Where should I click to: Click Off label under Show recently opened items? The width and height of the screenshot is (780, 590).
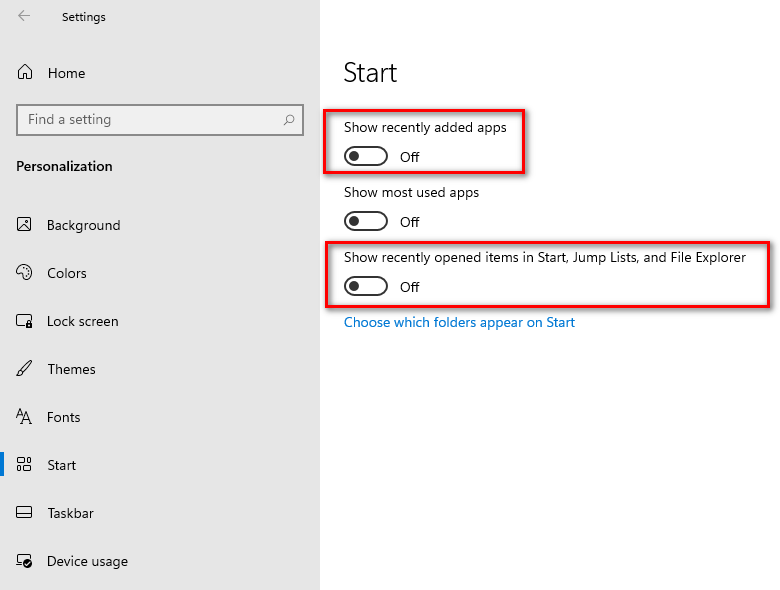click(409, 287)
